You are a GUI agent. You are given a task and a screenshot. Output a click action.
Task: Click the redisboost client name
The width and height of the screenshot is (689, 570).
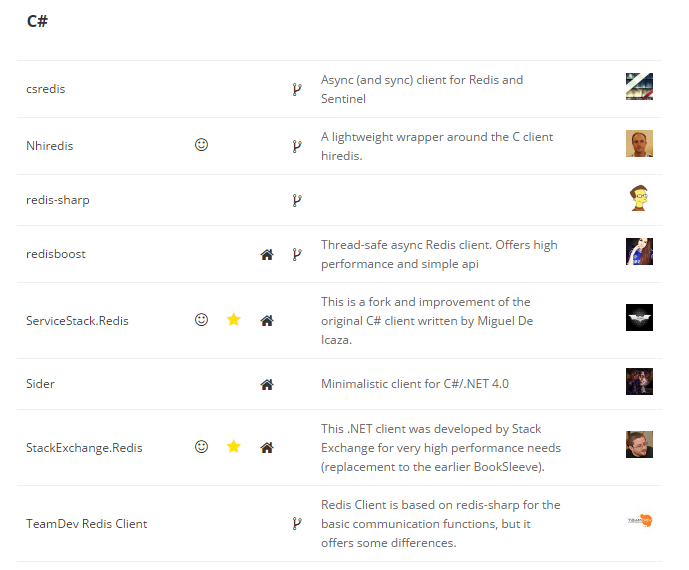tap(56, 254)
